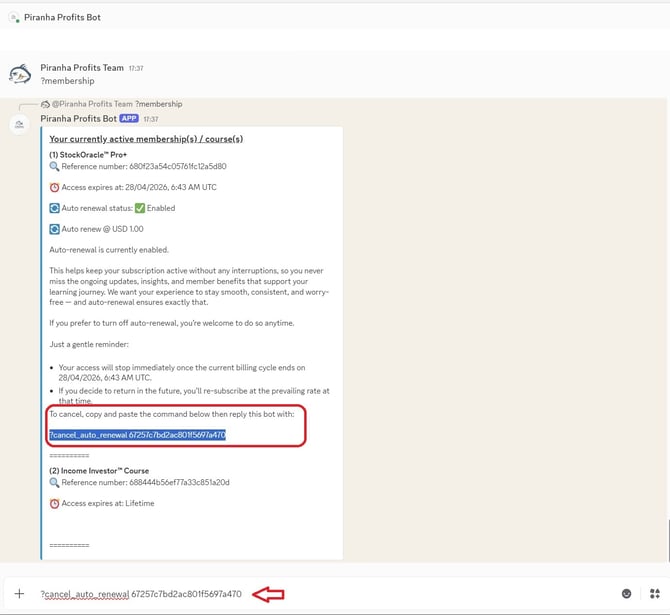The image size is (670, 615).
Task: Click the Piranha Profits Team username
Action: pyautogui.click(x=82, y=68)
